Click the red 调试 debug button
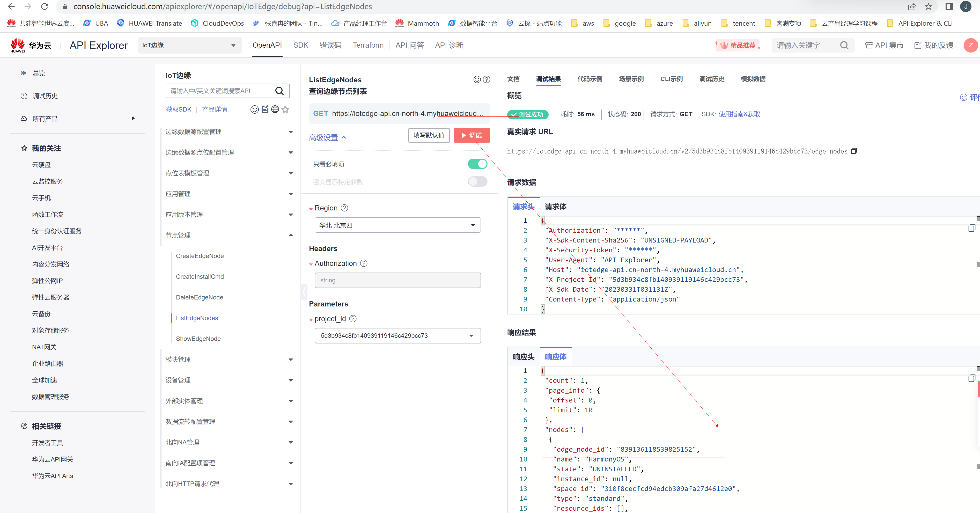Screen dimensions: 980x513 coord(472,135)
